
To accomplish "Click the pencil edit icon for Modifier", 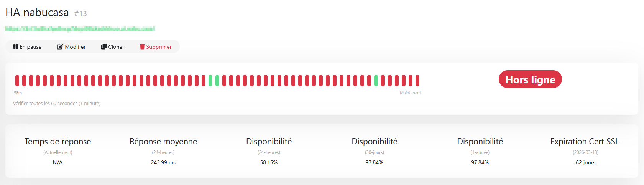I will click(x=60, y=47).
